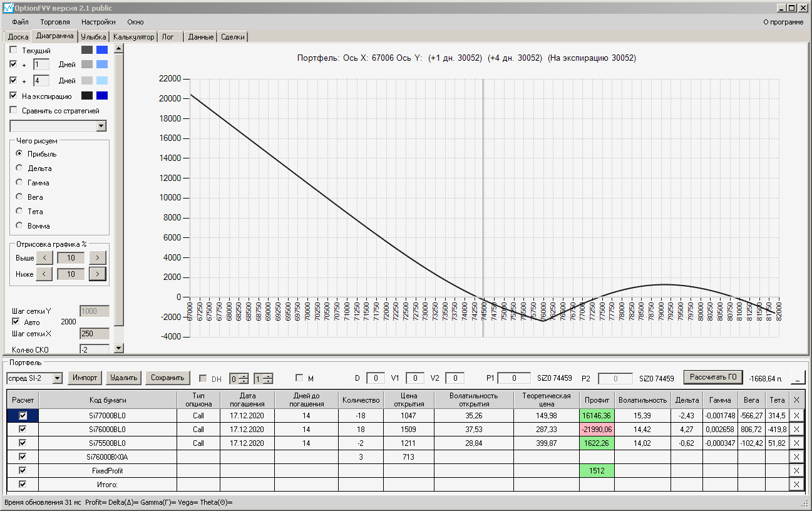Screen dimensions: 812x511
Task: Click the X button for row Si75500BL0
Action: (x=796, y=443)
